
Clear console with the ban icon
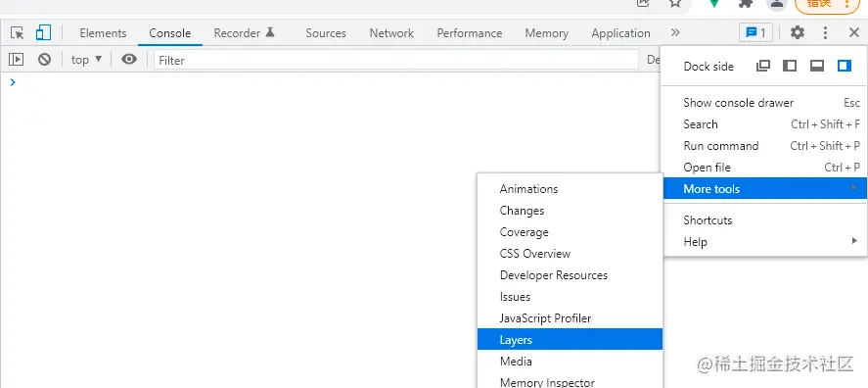click(44, 60)
